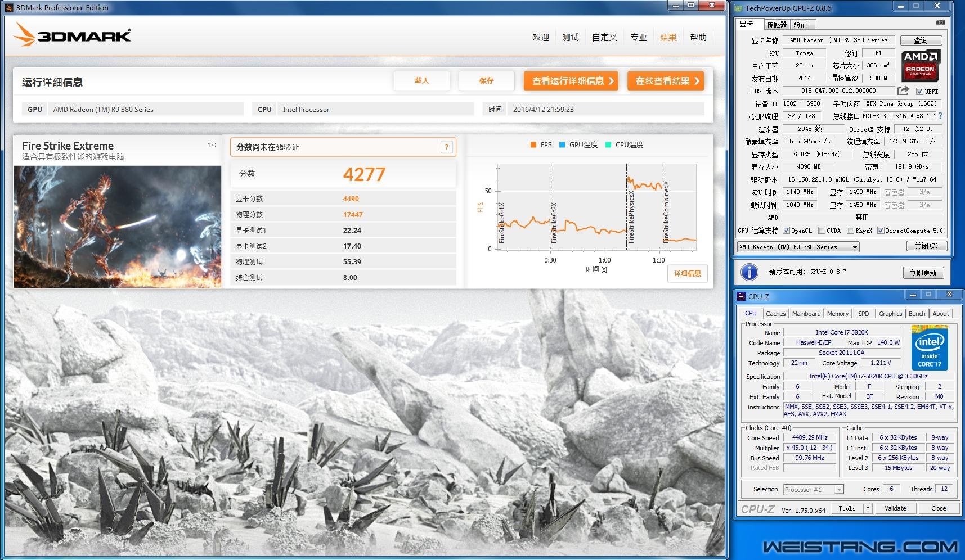Click the FireStrikePhysicsX marker on the chart

631,216
